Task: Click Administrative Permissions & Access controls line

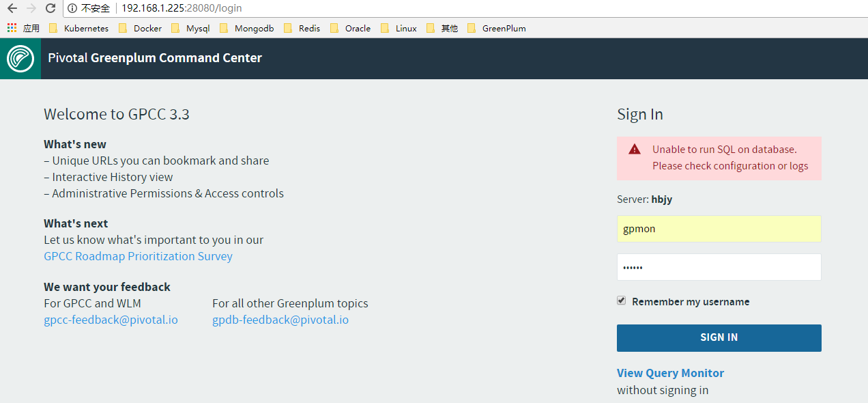Action: pyautogui.click(x=164, y=193)
